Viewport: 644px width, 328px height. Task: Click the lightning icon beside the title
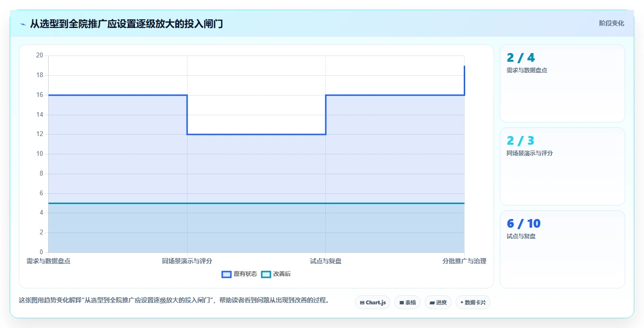coord(23,24)
